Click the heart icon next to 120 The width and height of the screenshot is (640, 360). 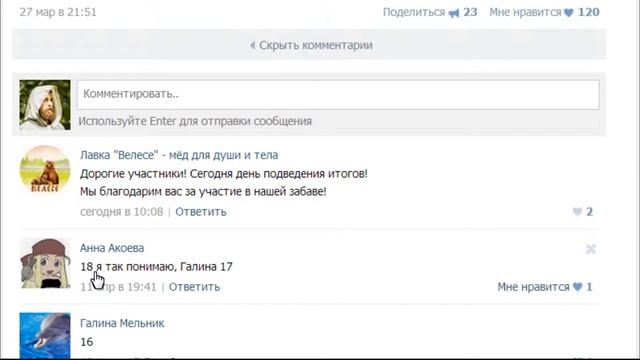pyautogui.click(x=569, y=13)
